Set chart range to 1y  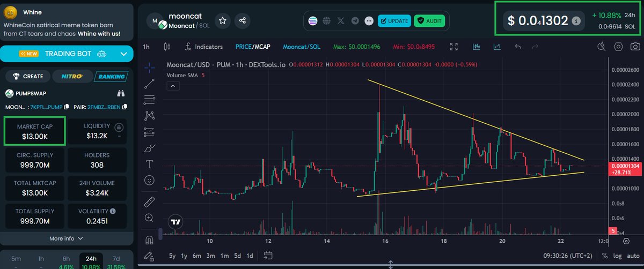tap(185, 256)
